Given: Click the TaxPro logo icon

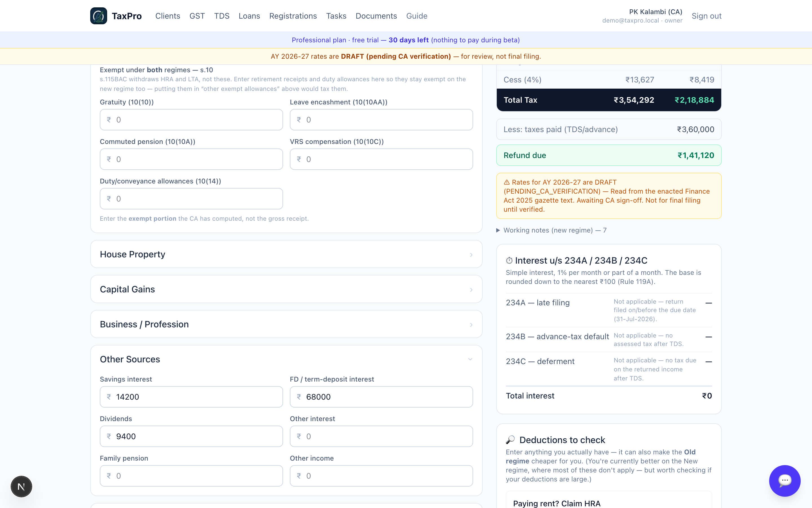Looking at the screenshot, I should point(98,16).
